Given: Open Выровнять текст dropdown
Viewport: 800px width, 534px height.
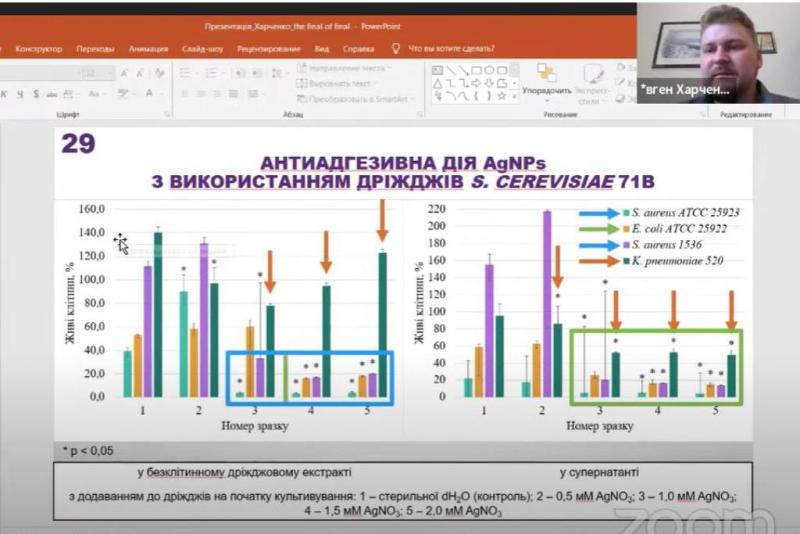Looking at the screenshot, I should [x=336, y=84].
